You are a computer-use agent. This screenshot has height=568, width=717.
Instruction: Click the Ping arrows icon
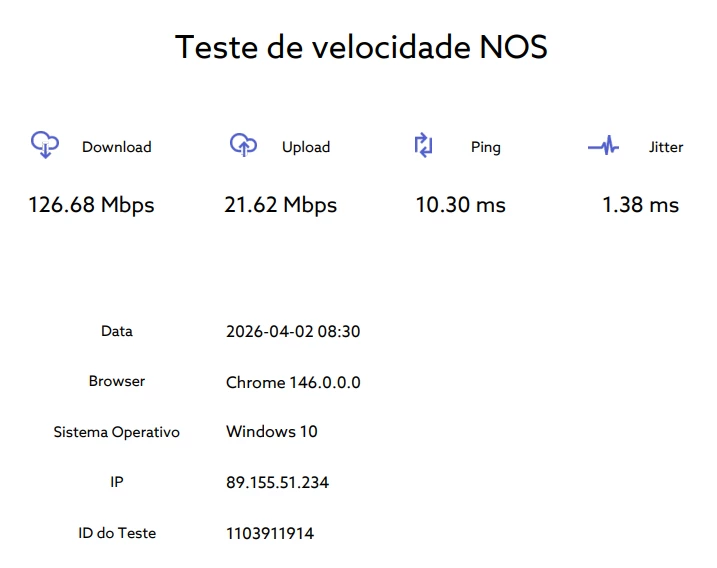(423, 145)
